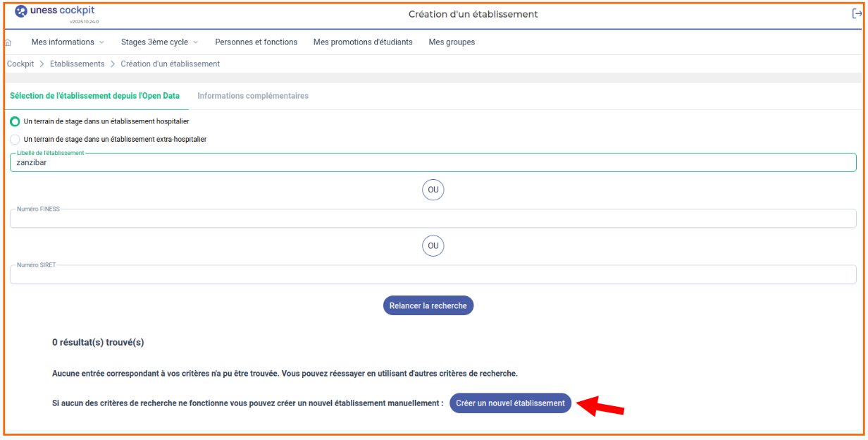This screenshot has width=868, height=440.
Task: Open Personnes et fonctions menu
Action: [x=256, y=42]
